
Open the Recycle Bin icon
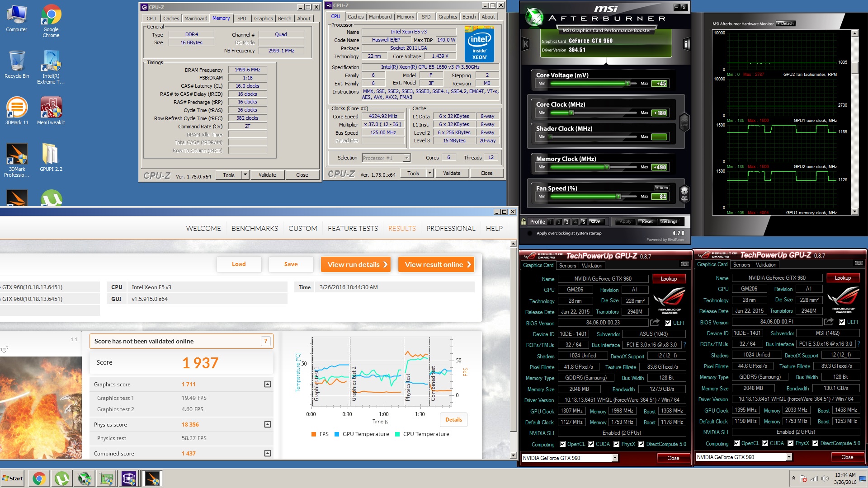17,65
